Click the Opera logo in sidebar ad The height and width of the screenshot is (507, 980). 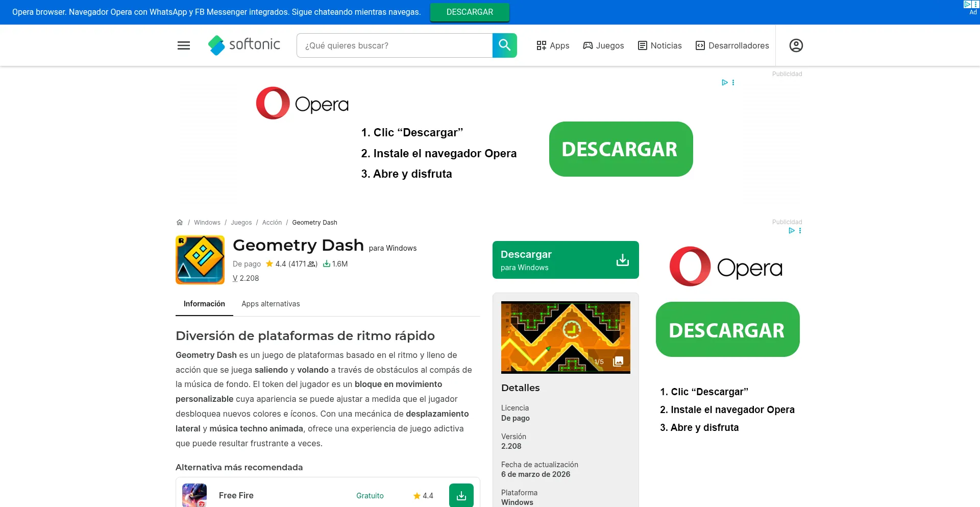(726, 267)
